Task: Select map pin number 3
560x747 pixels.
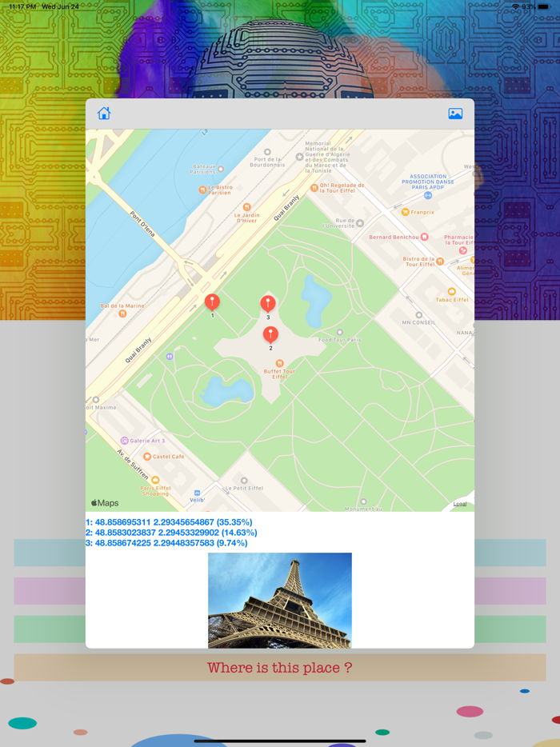Action: [x=268, y=305]
